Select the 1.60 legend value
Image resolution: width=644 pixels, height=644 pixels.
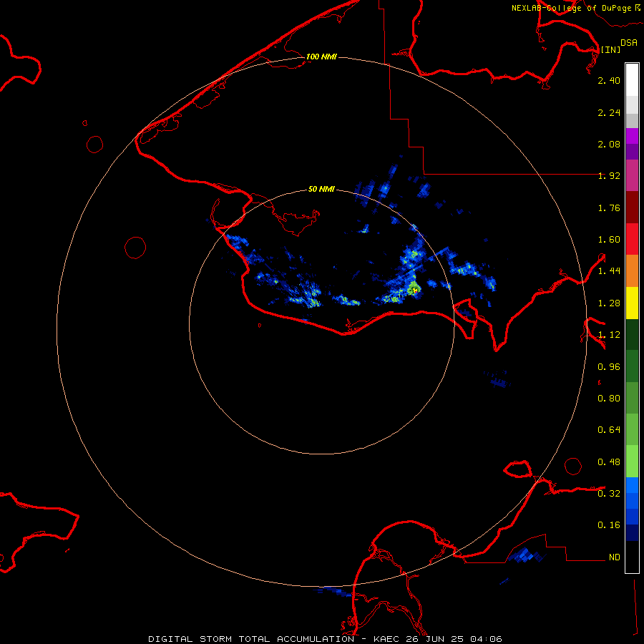[609, 240]
